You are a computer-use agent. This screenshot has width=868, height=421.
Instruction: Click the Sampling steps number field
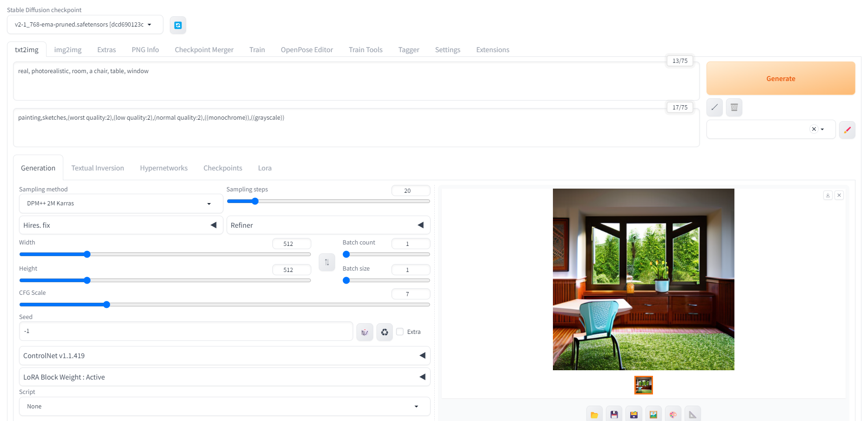tap(411, 190)
